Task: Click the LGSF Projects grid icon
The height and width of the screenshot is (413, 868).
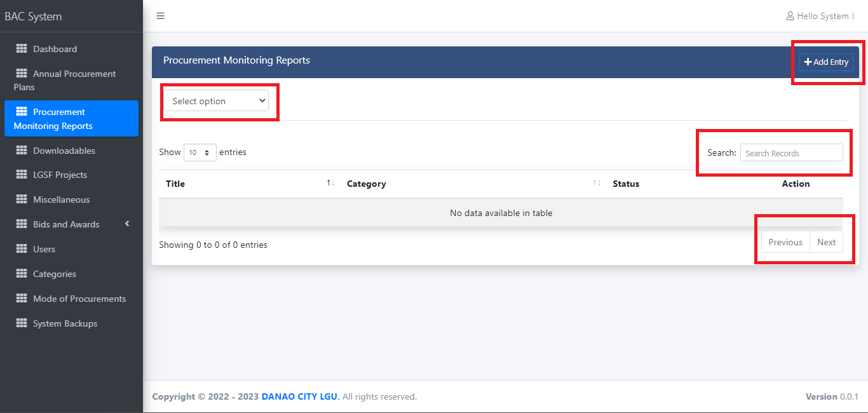Action: pos(22,175)
